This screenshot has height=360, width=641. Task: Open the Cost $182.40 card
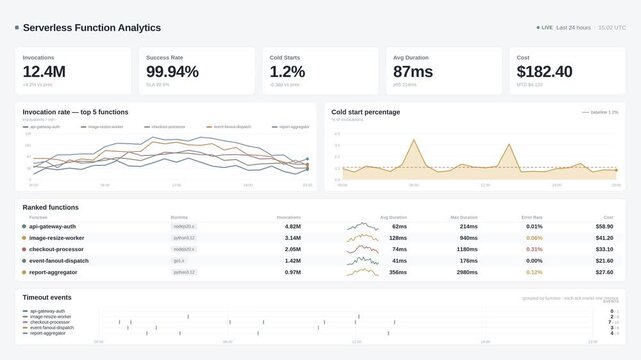pos(567,71)
